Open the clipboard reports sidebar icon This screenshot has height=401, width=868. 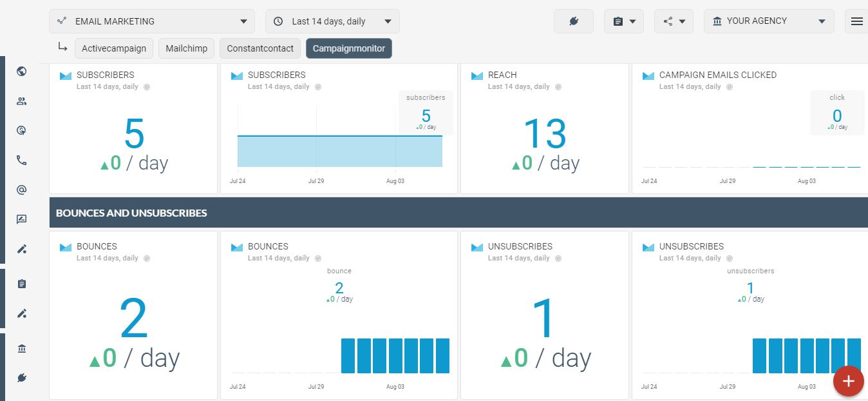click(21, 284)
